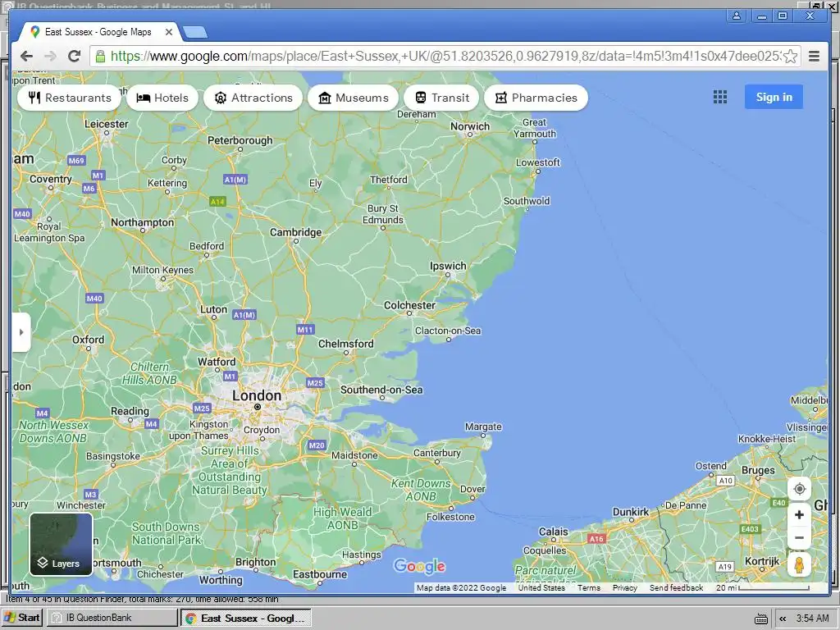Click the United States region link
This screenshot has height=630, width=840.
(541, 587)
